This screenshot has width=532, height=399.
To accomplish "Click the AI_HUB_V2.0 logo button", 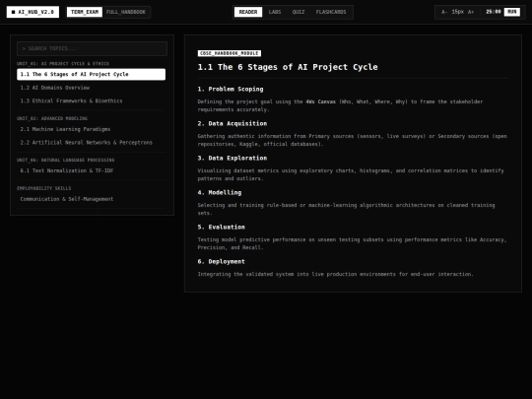I will pyautogui.click(x=33, y=12).
